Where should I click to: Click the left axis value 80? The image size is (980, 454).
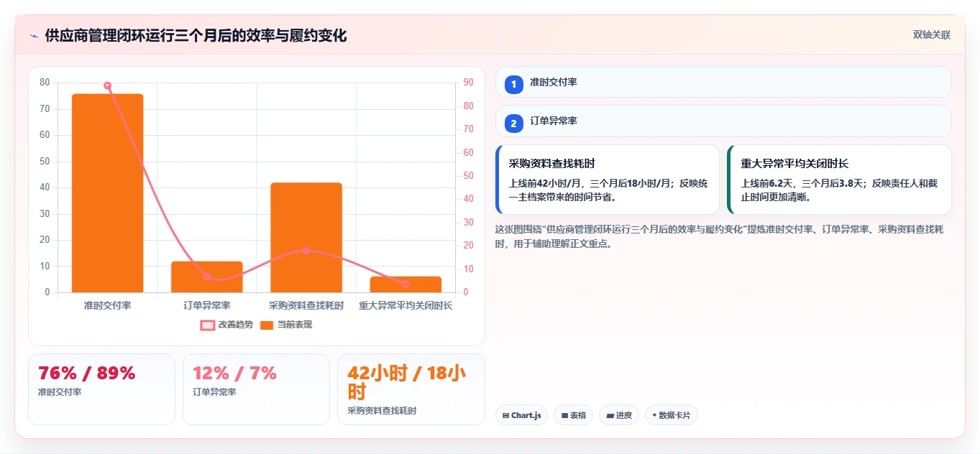click(45, 83)
